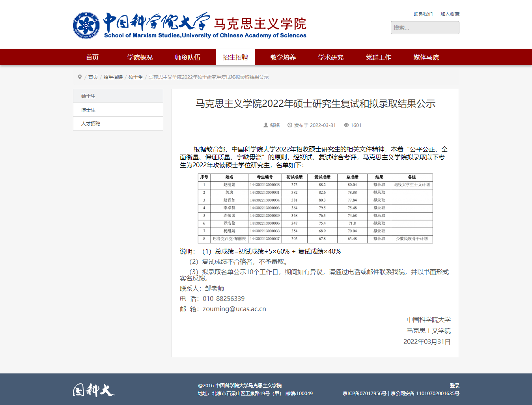Click the publish date 发布于 2022-03-31
The height and width of the screenshot is (405, 532).
(315, 125)
